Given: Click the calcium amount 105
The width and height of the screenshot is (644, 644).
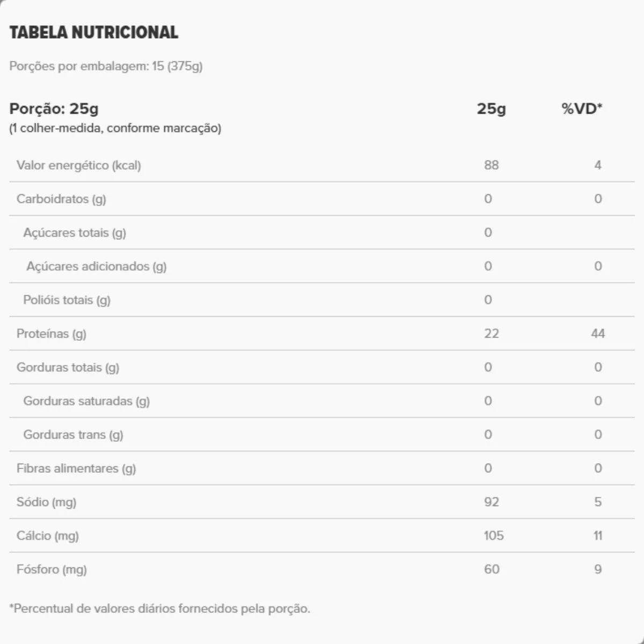Looking at the screenshot, I should (x=494, y=536).
